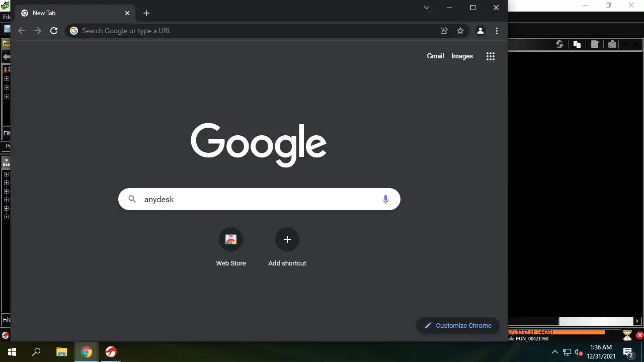The width and height of the screenshot is (644, 362).
Task: Click the red cancel X in background status bar
Action: (640, 335)
